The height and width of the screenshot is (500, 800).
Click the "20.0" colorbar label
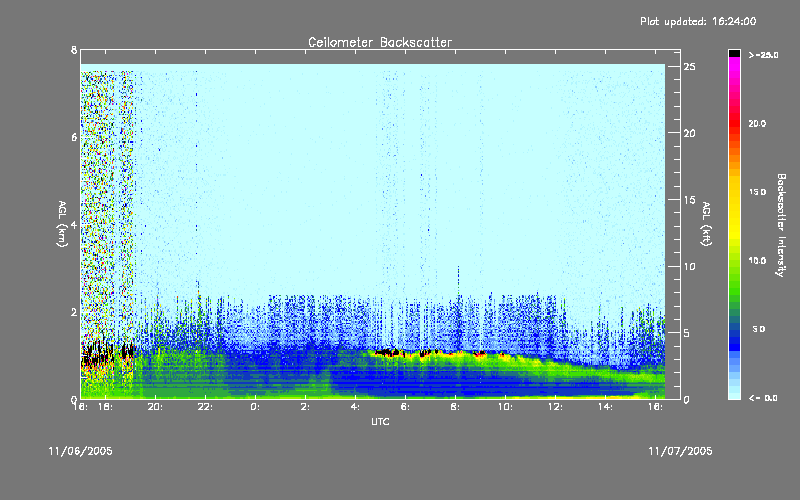(x=758, y=124)
